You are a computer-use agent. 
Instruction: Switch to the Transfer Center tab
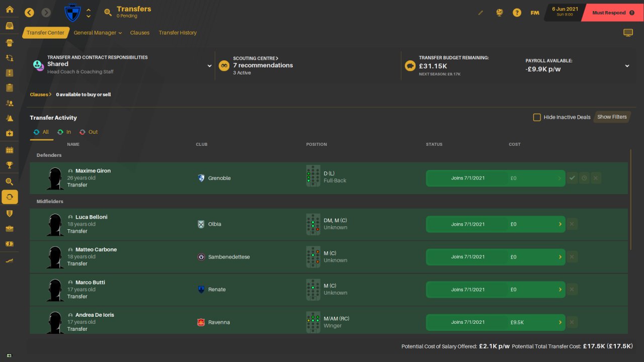[46, 33]
